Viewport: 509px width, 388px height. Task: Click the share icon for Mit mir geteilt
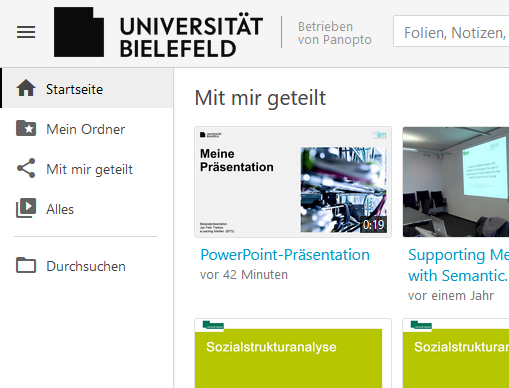coord(26,168)
